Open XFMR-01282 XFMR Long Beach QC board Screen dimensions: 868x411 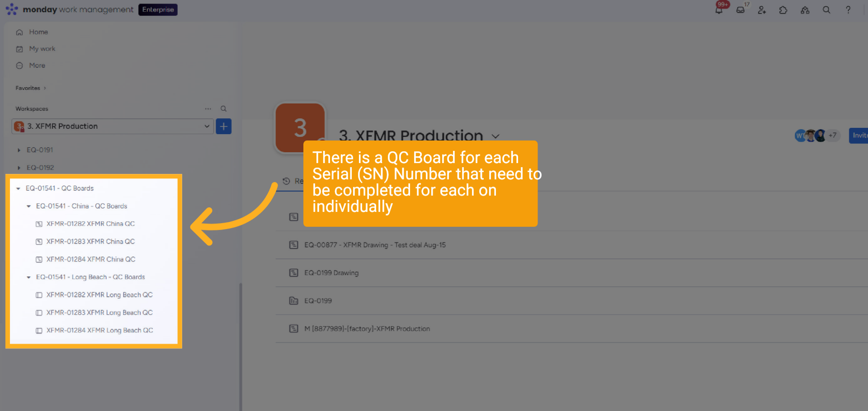(99, 295)
